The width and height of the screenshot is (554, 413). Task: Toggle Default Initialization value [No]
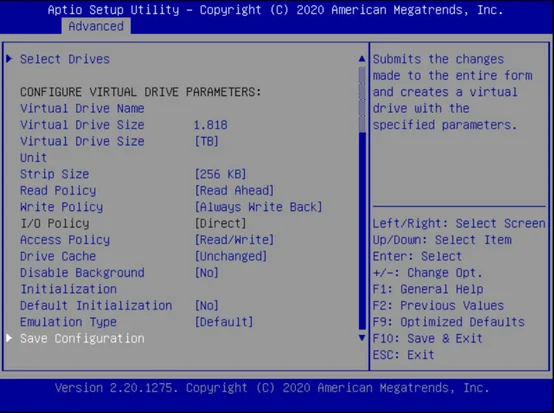207,306
